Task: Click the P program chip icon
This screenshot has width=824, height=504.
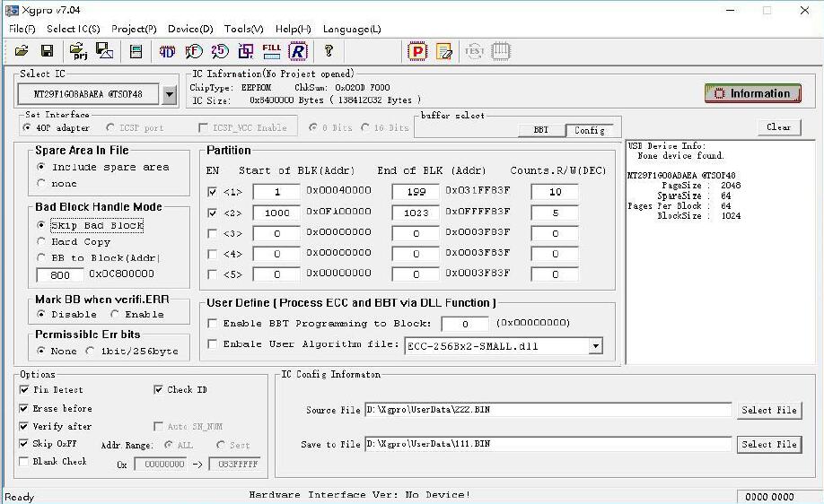Action: point(417,51)
